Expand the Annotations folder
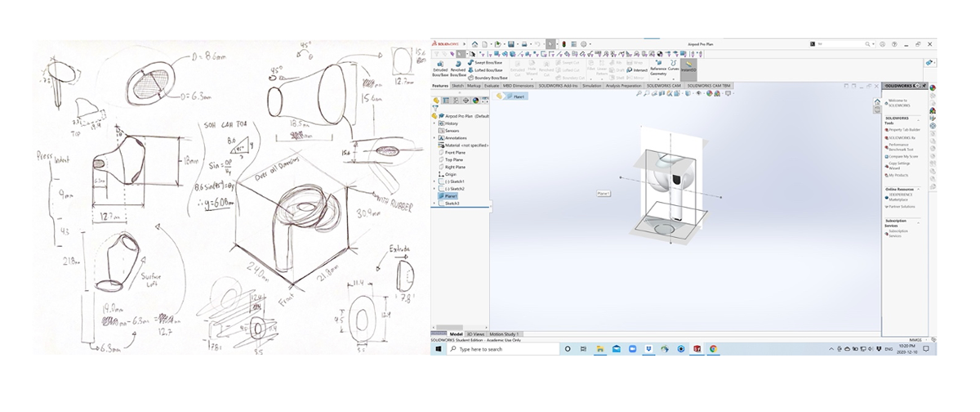Screen dimensions: 980x412 pos(434,138)
